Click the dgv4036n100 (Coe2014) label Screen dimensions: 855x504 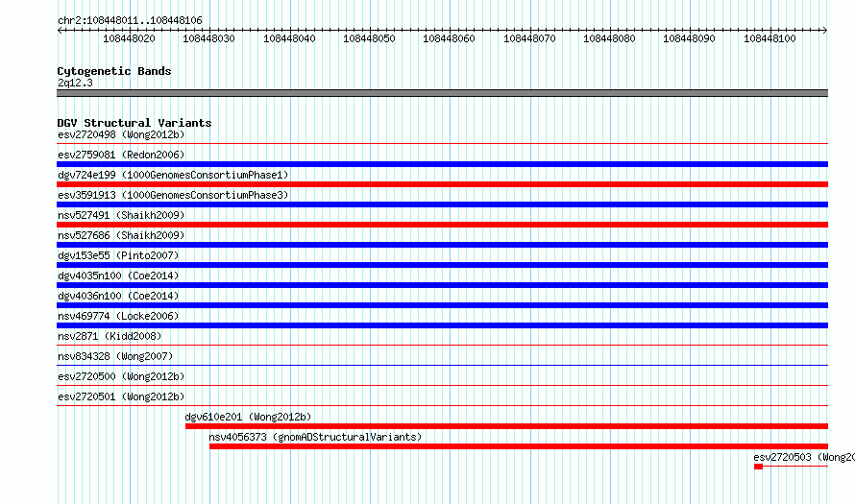click(118, 296)
